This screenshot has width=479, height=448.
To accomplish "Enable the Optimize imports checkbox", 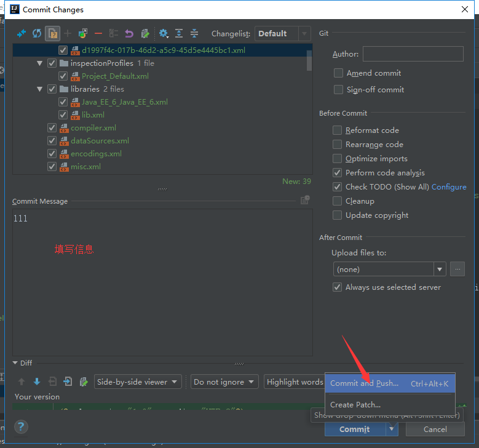I will (337, 158).
